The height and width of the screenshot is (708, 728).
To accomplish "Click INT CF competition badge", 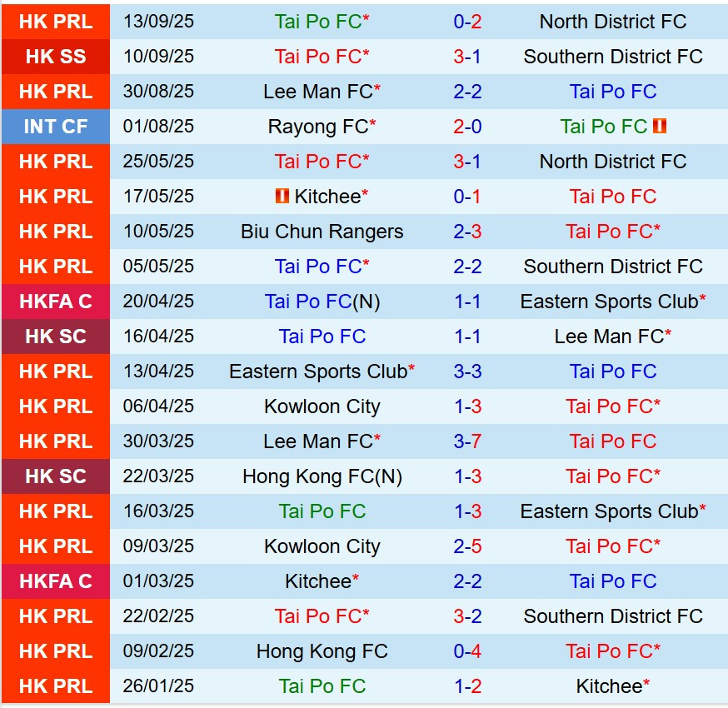I will click(x=56, y=127).
